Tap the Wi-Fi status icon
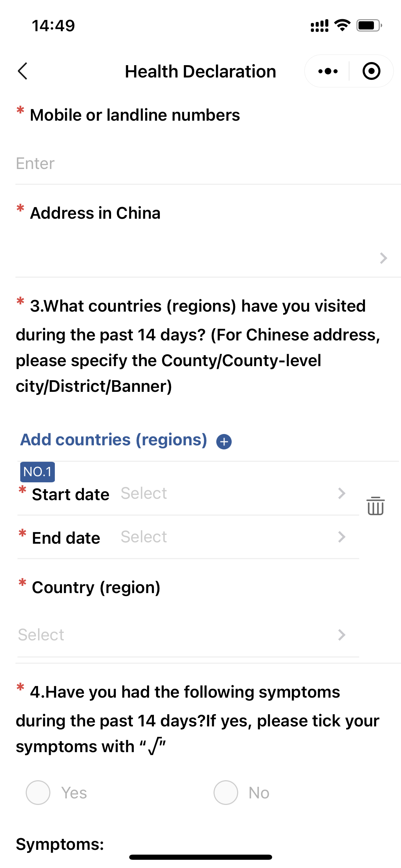This screenshot has height=868, width=401. pyautogui.click(x=342, y=25)
